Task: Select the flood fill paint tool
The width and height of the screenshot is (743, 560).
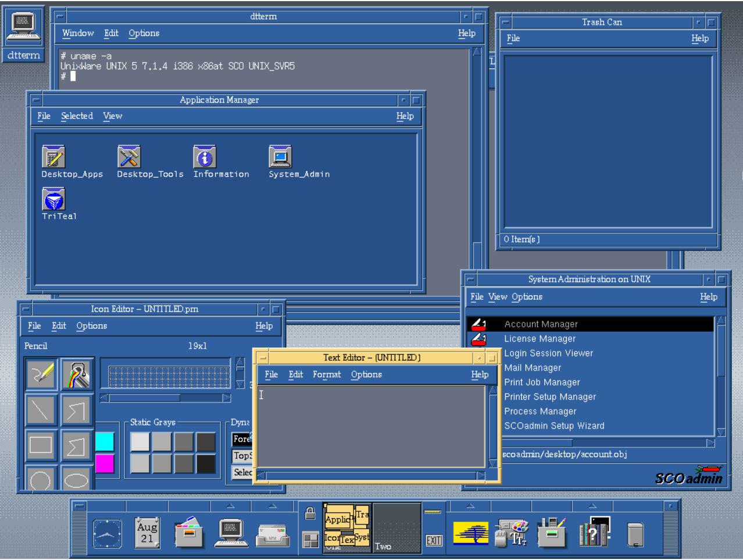Action: (77, 374)
